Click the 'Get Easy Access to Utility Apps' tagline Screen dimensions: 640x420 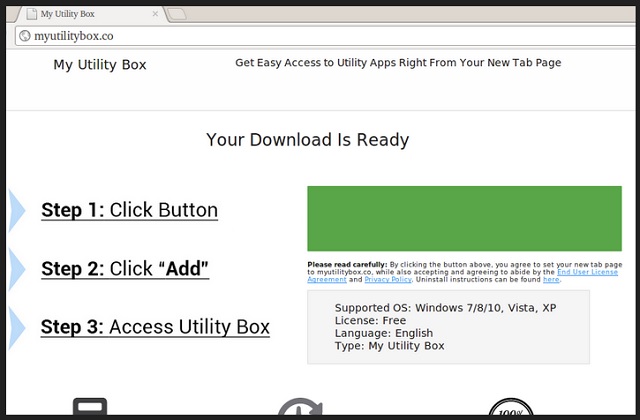pyautogui.click(x=398, y=62)
